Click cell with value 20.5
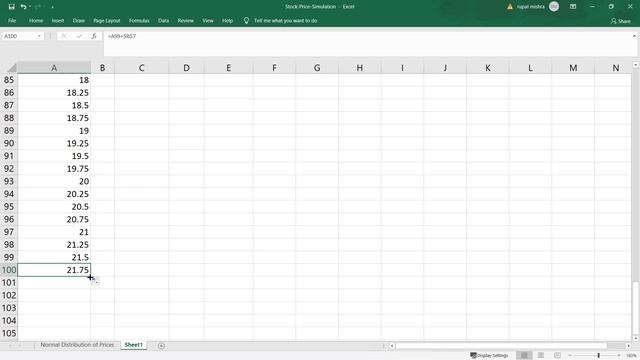 point(54,207)
